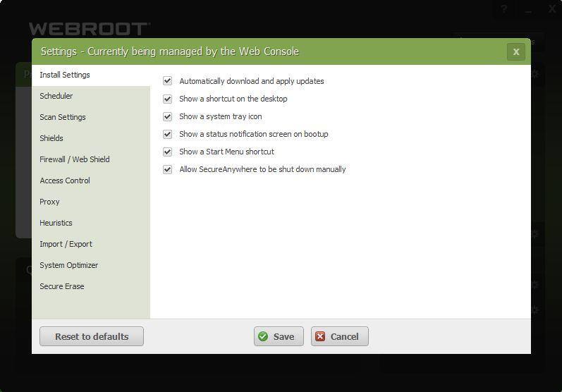Screen dimensions: 562x392
Task: Close the Settings dialog with X button
Action: tap(515, 51)
